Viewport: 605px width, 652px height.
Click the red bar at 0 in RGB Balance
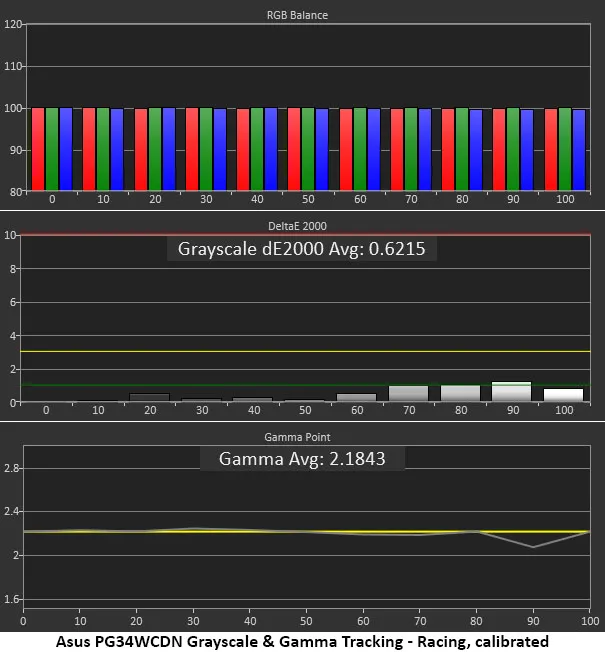(38, 148)
